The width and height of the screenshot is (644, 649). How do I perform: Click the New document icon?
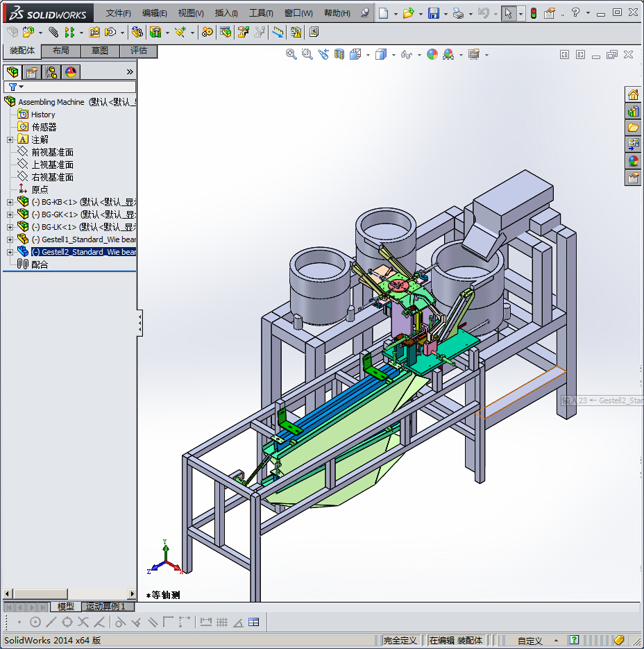pyautogui.click(x=384, y=13)
